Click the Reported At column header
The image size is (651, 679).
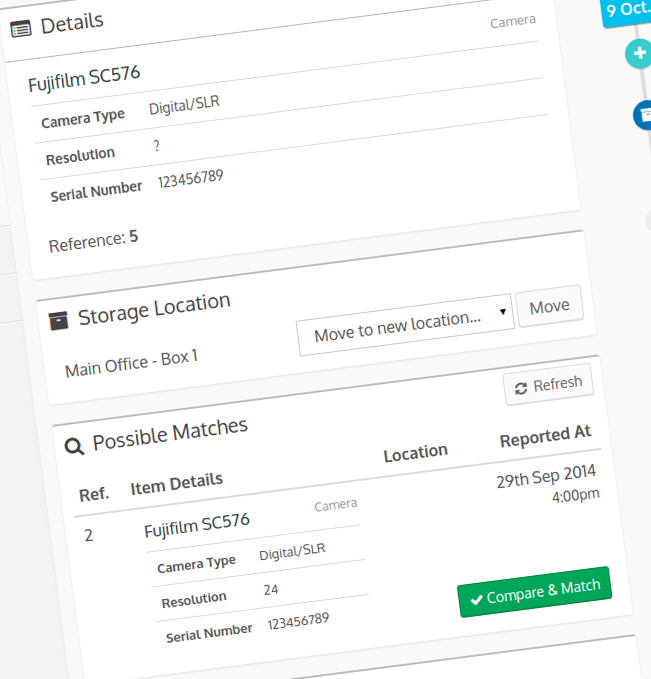(546, 436)
